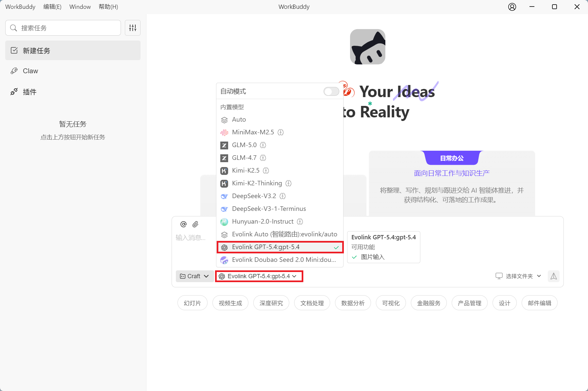Click the @ mention icon

tap(183, 224)
